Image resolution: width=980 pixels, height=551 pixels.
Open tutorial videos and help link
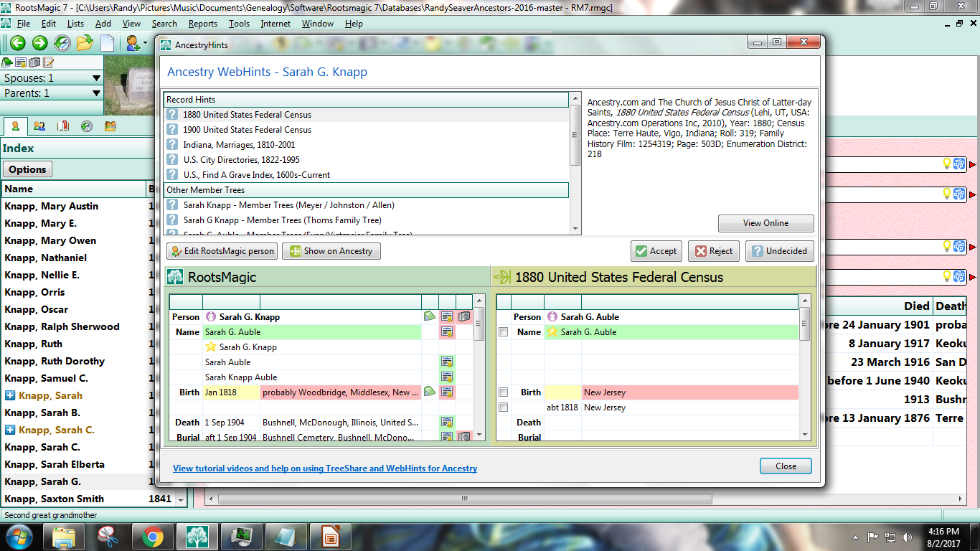point(325,468)
